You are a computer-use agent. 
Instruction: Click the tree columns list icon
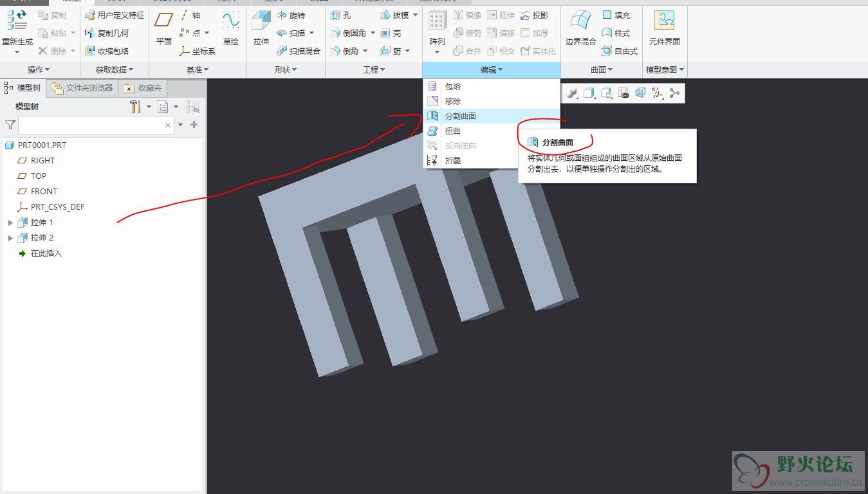tap(163, 107)
